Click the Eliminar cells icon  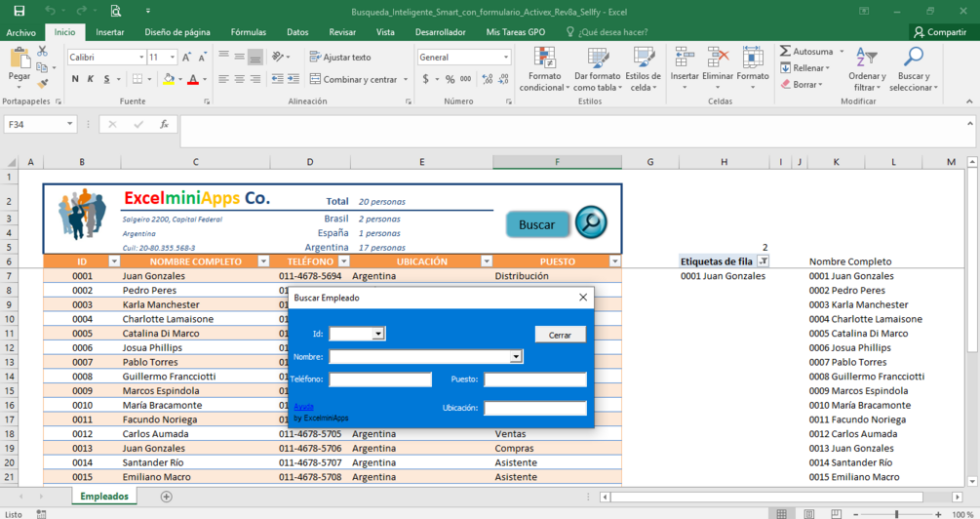(x=718, y=58)
